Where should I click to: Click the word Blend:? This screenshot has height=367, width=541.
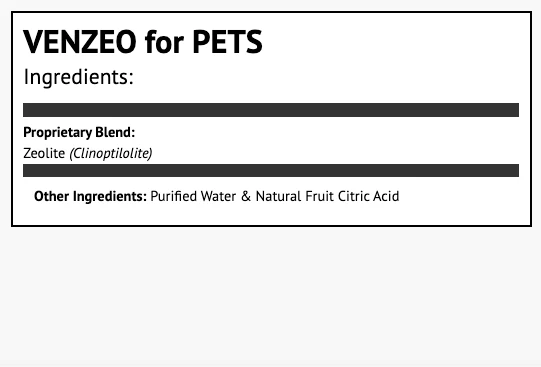115,132
